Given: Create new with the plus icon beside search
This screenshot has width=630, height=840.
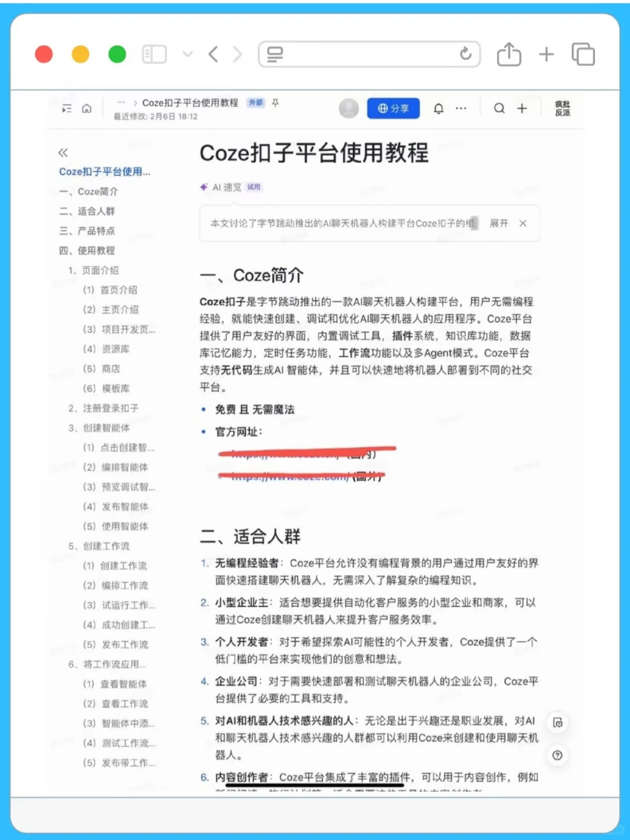Looking at the screenshot, I should click(522, 108).
